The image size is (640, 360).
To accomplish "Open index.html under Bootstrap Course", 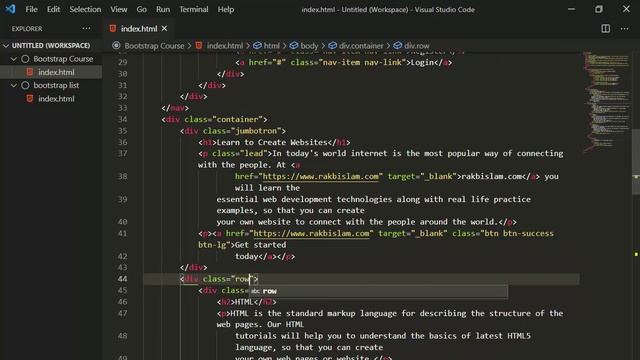I will tap(56, 72).
